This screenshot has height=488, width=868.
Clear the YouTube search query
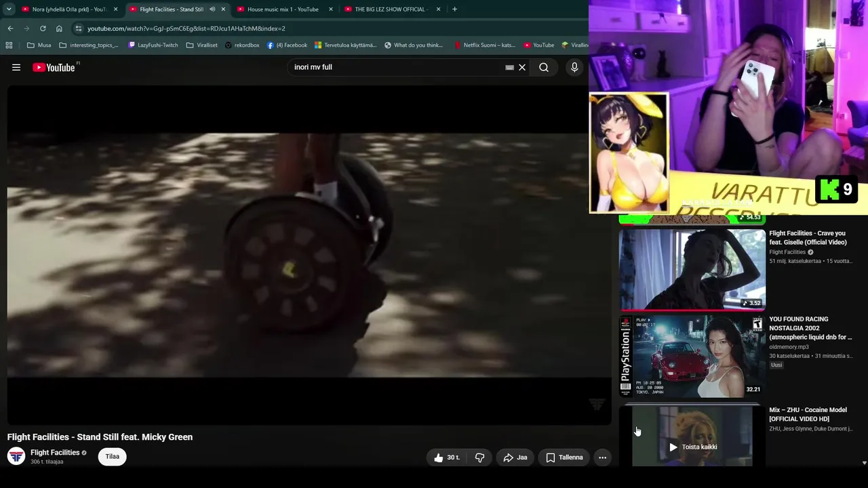coord(522,67)
